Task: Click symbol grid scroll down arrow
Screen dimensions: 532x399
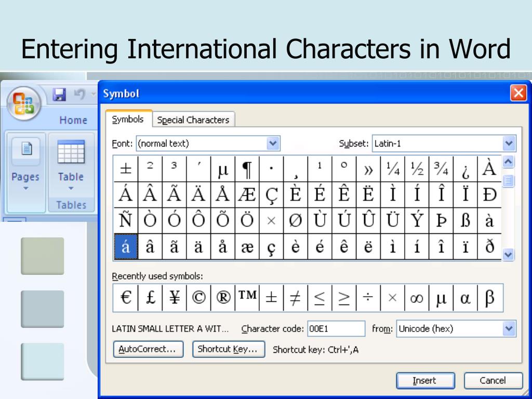Action: pyautogui.click(x=508, y=254)
